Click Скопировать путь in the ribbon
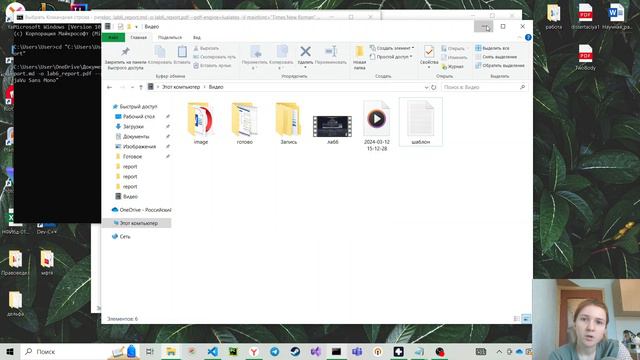640x360 pixels. 214,57
